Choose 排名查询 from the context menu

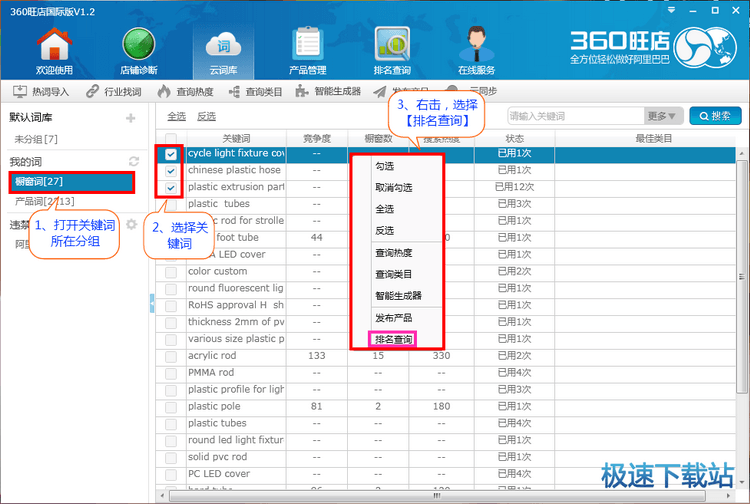[393, 340]
